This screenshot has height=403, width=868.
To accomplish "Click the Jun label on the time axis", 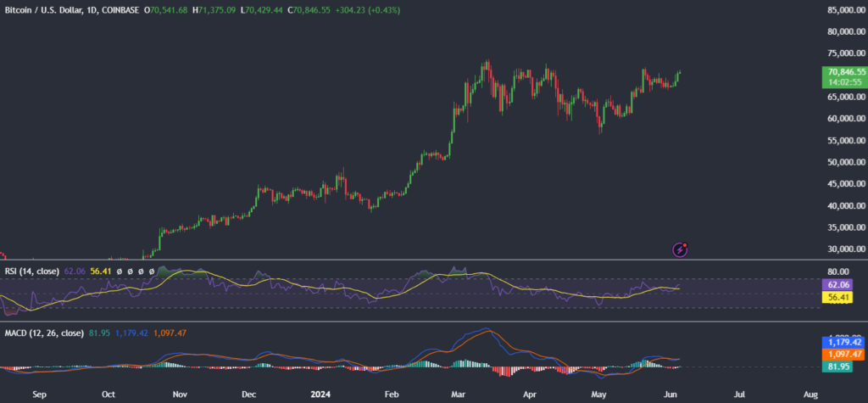I will [669, 395].
